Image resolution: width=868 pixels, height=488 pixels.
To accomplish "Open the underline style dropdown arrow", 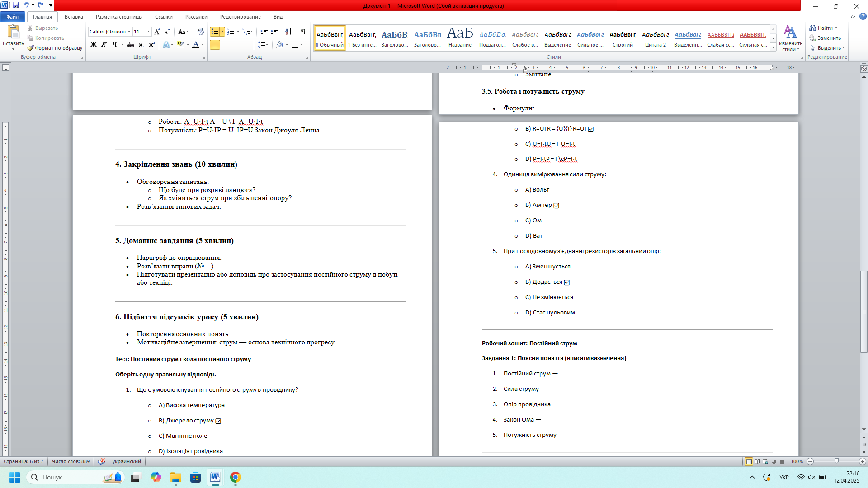I will click(x=122, y=45).
